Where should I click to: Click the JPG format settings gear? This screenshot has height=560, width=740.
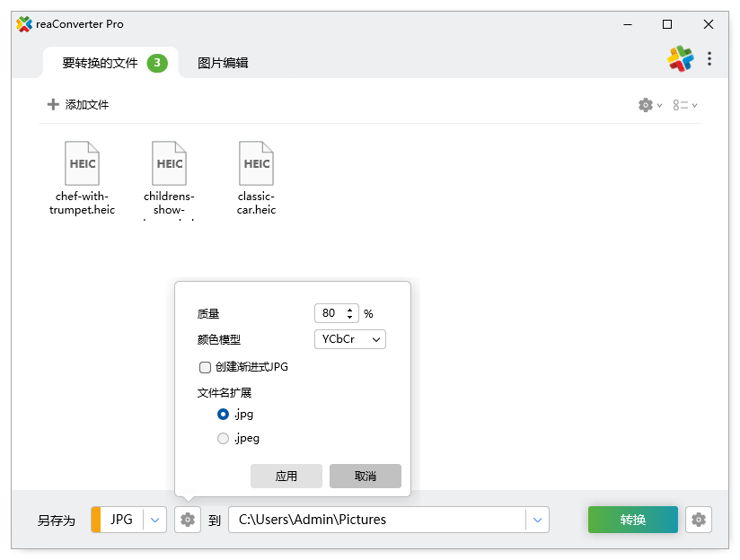(x=187, y=520)
